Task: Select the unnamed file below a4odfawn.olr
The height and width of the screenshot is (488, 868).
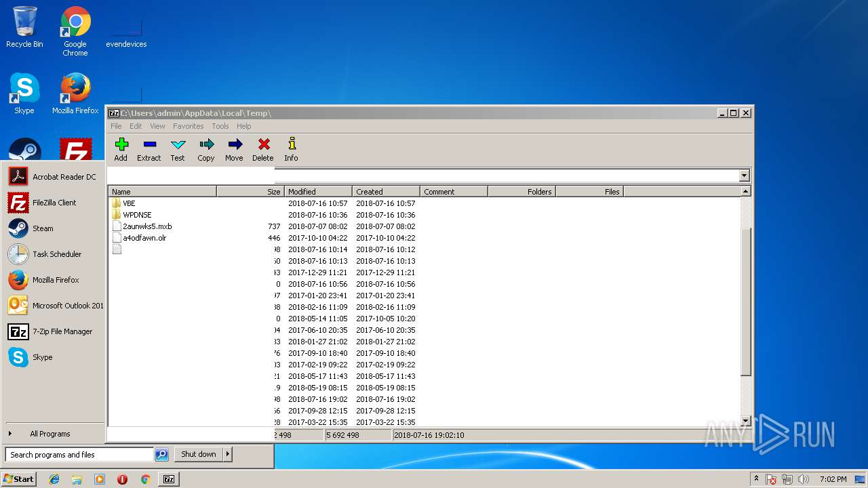Action: pyautogui.click(x=117, y=249)
